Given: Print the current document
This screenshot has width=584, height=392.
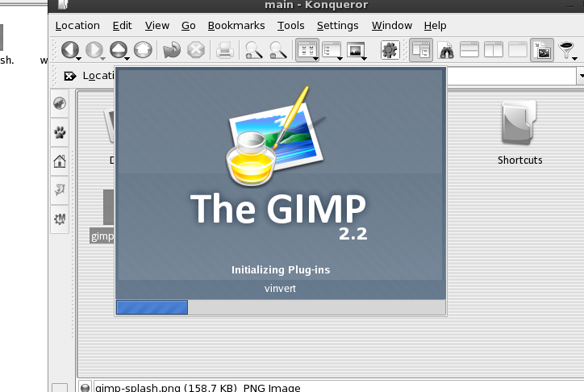Looking at the screenshot, I should pos(224,50).
